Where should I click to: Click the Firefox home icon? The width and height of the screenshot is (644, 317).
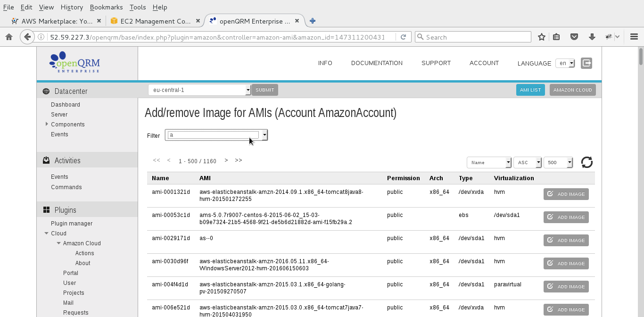coord(8,37)
